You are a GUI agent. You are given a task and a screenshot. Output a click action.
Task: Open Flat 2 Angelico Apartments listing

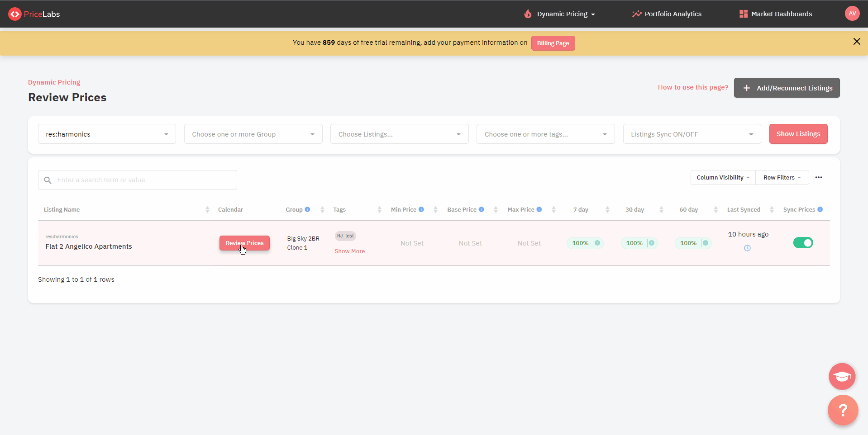[89, 246]
